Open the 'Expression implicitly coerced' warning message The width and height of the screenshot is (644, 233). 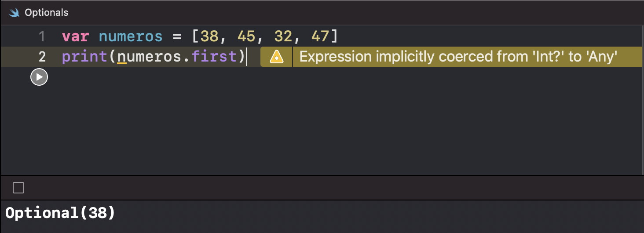(459, 57)
